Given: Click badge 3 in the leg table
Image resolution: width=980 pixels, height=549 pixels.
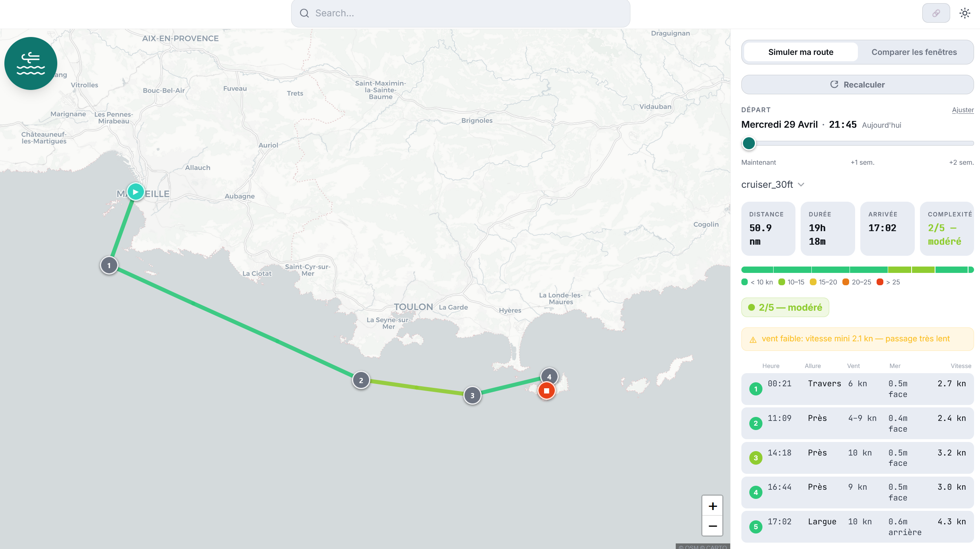Looking at the screenshot, I should pyautogui.click(x=756, y=458).
